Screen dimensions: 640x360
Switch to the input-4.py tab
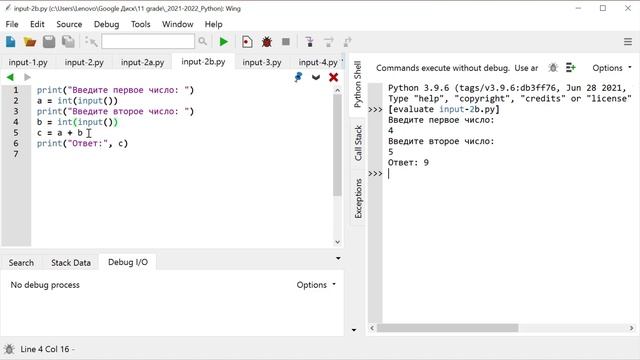(x=318, y=62)
